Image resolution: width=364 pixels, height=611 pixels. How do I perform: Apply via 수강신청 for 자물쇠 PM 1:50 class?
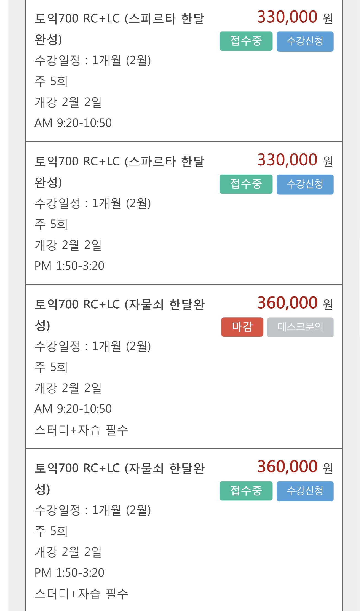click(305, 491)
